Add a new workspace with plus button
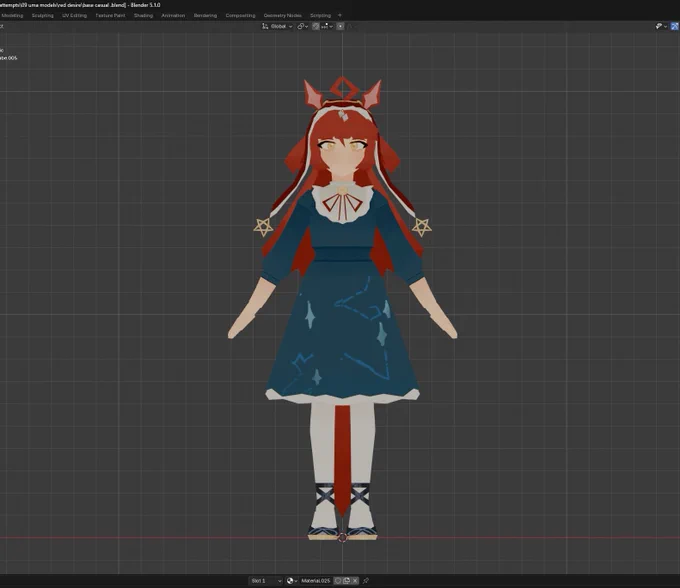Image resolution: width=680 pixels, height=588 pixels. (x=340, y=15)
